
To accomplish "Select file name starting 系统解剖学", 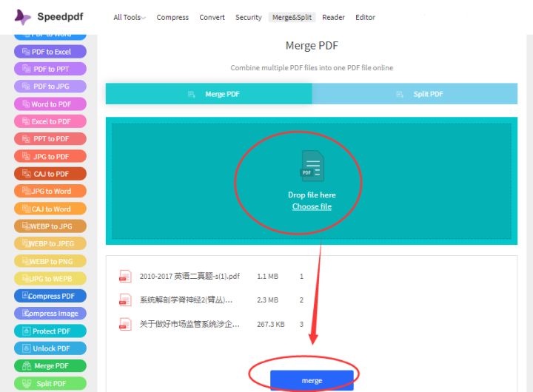I will pos(187,300).
